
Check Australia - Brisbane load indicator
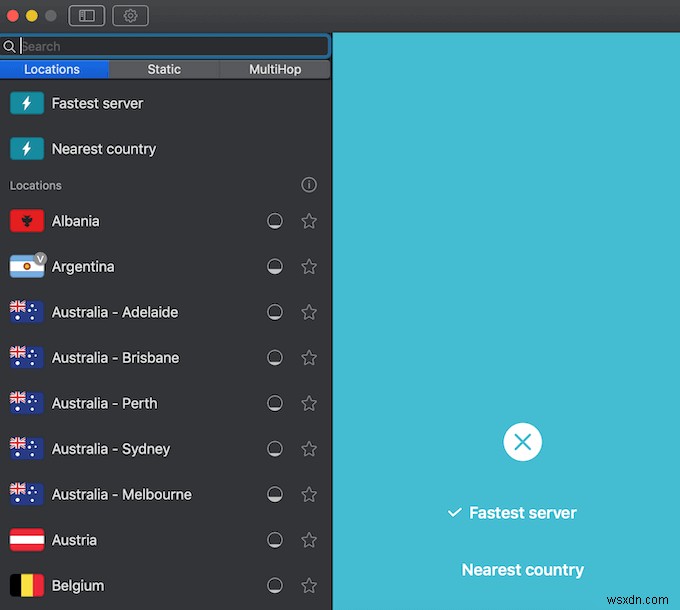coord(275,358)
